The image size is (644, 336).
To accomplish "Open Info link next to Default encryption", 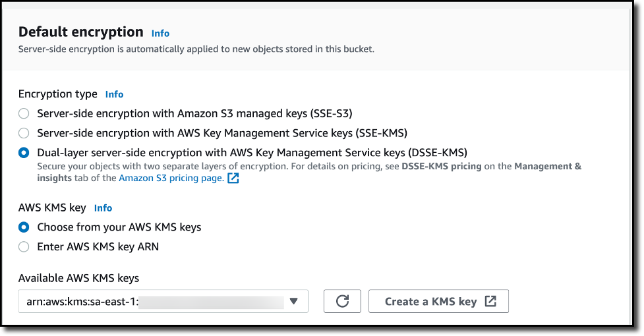I will tap(160, 33).
